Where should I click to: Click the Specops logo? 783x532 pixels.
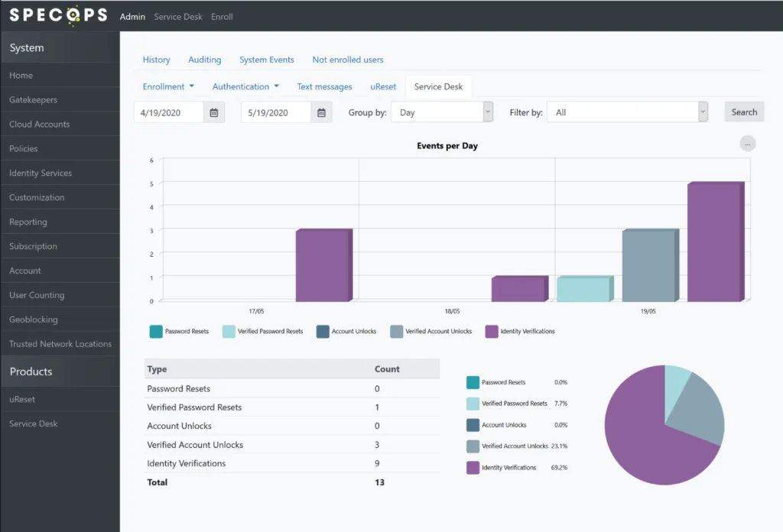pos(58,15)
